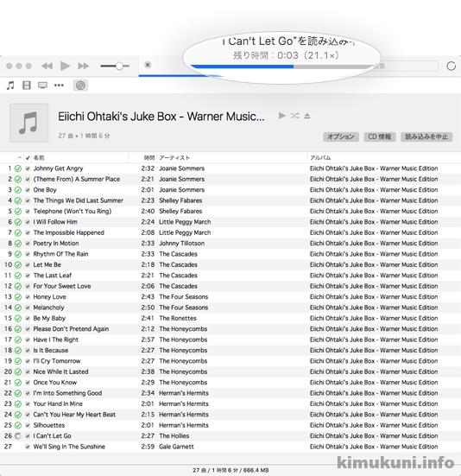Screen dimensions: 461x476
Task: Click the shuffle icon beside the album title
Action: coord(294,116)
